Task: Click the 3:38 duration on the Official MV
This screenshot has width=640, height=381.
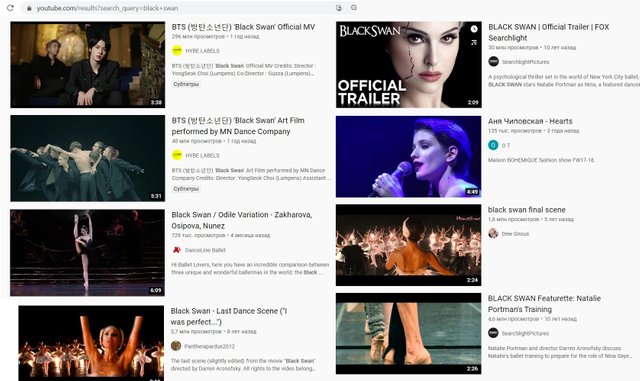Action: [x=156, y=102]
